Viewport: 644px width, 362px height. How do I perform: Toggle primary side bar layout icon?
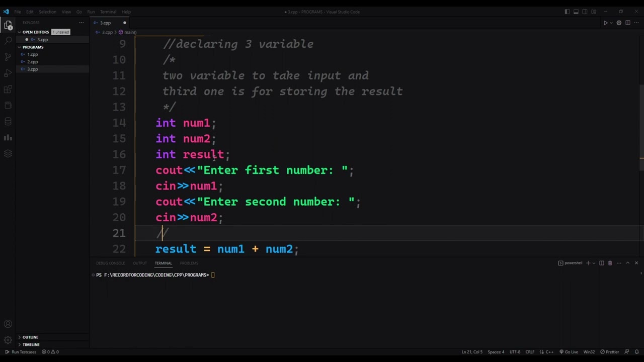[x=567, y=12]
